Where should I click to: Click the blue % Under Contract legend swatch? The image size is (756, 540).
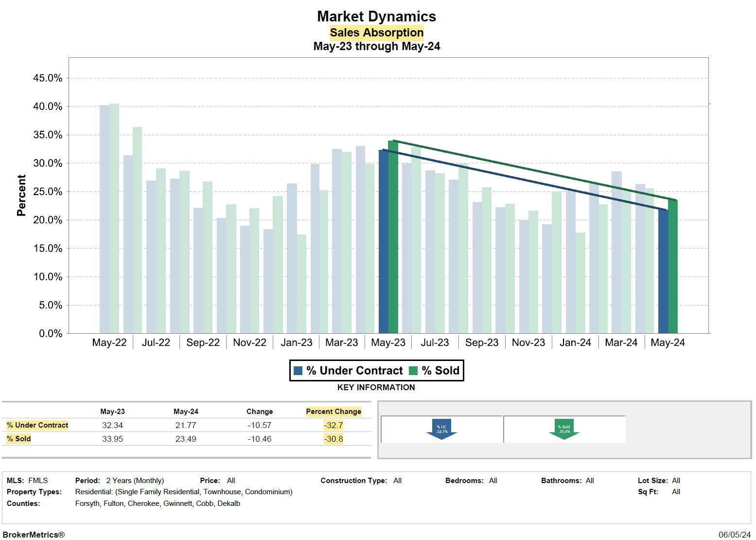298,371
